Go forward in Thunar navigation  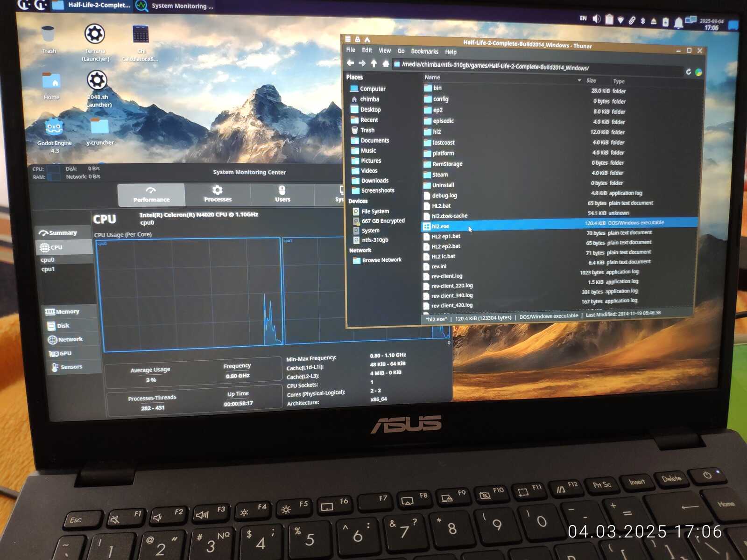362,63
